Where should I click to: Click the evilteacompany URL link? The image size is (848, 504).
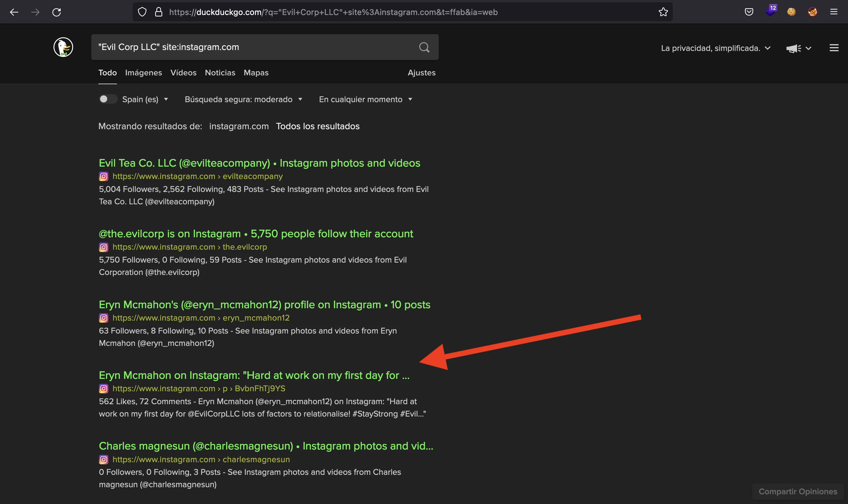197,176
